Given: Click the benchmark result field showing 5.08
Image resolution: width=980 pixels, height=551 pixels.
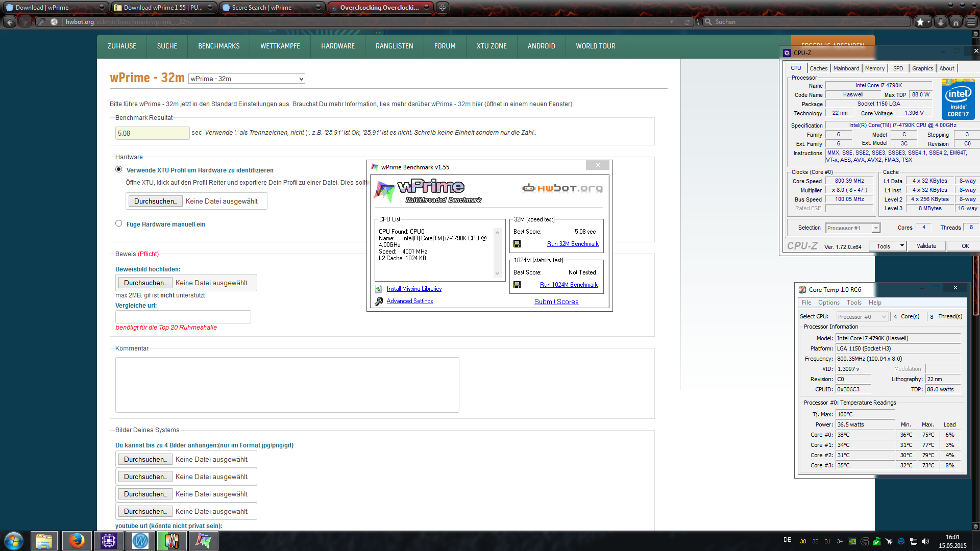Looking at the screenshot, I should pyautogui.click(x=152, y=133).
